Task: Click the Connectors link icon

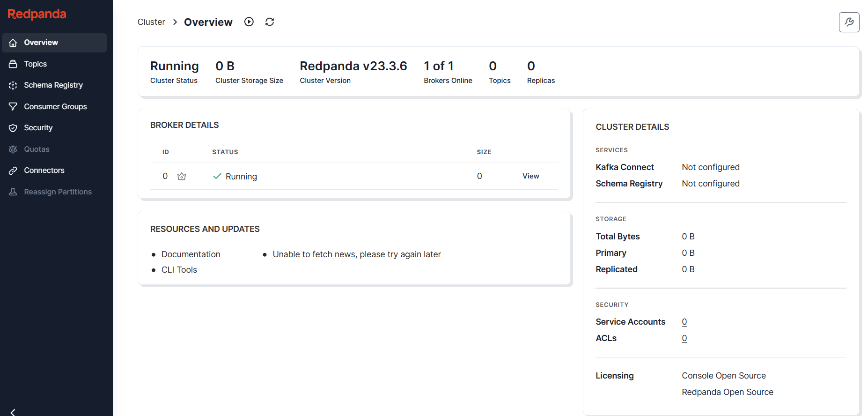Action: tap(13, 171)
